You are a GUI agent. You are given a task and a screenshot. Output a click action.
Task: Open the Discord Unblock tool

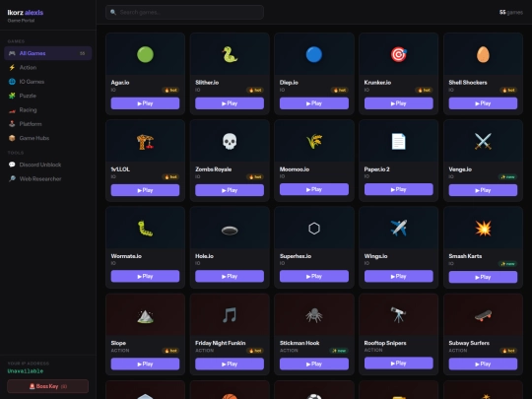(48, 165)
